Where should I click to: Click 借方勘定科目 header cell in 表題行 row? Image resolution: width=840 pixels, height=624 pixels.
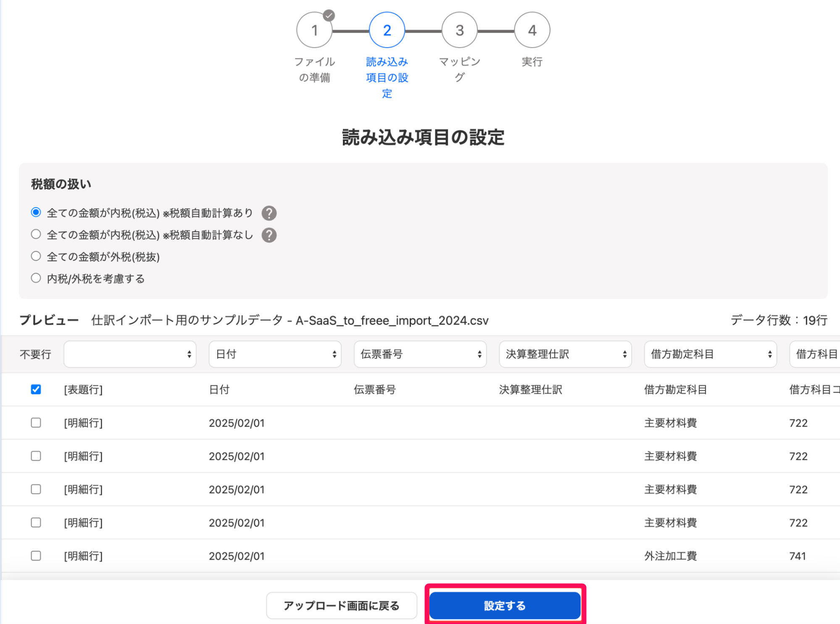coord(676,390)
